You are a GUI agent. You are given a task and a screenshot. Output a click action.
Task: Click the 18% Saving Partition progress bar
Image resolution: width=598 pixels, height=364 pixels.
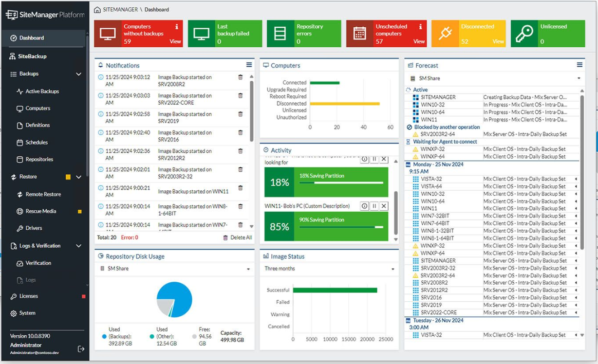(x=341, y=183)
